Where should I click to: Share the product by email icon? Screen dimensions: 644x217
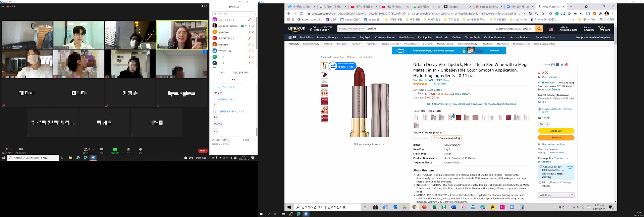click(x=553, y=65)
